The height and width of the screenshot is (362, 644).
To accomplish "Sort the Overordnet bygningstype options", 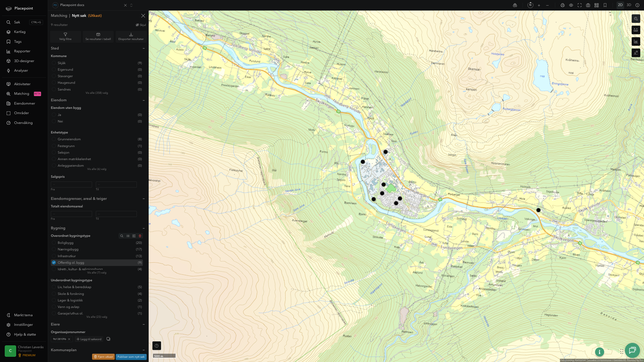I will [x=134, y=236].
